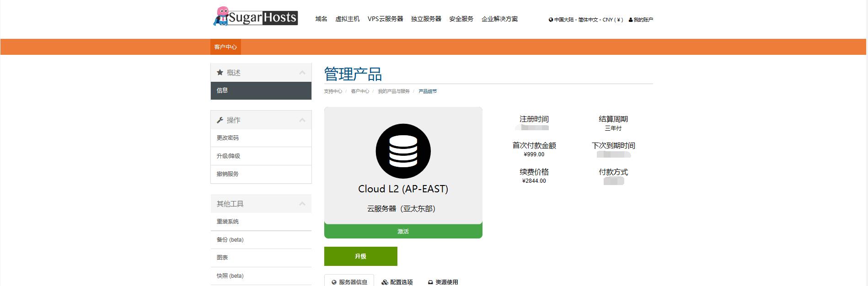Image resolution: width=868 pixels, height=286 pixels.
Task: Click the user icon beside 我的账户
Action: coord(631,20)
